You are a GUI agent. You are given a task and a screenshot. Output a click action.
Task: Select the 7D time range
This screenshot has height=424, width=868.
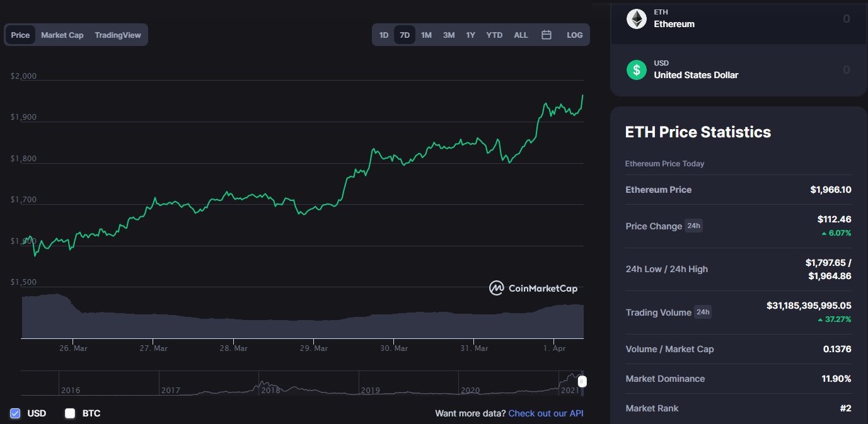click(x=405, y=35)
